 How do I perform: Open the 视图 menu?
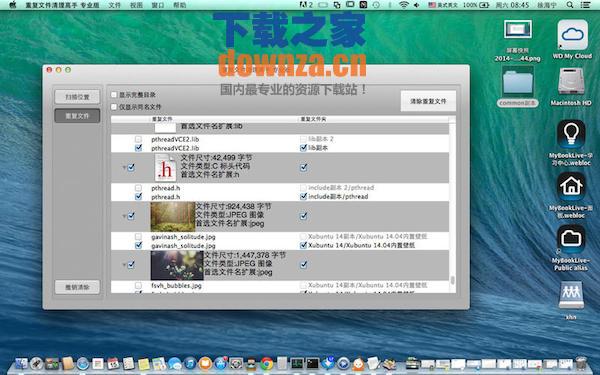point(136,5)
